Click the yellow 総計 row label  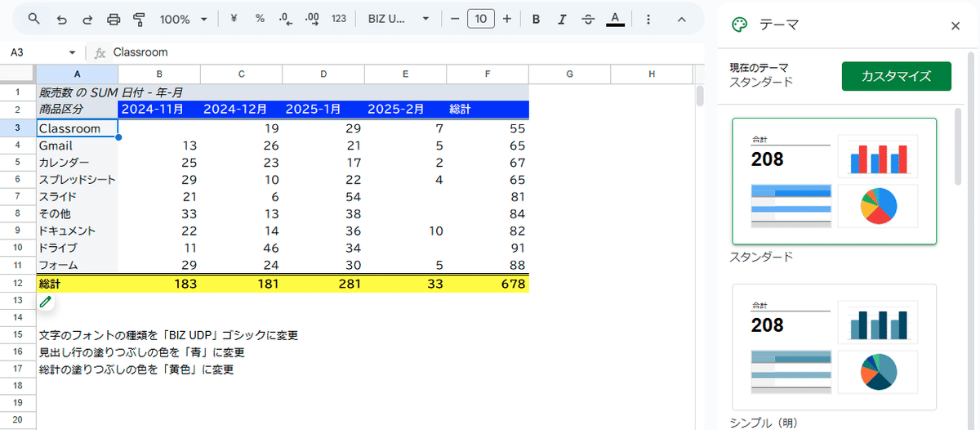pos(78,284)
